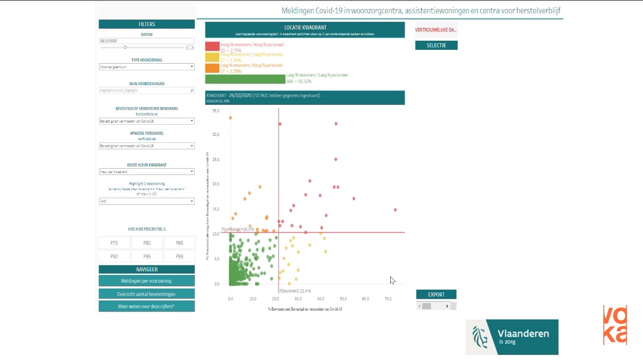The height and width of the screenshot is (364, 643).
Task: Step date slider forward with right arrow
Action: (192, 48)
